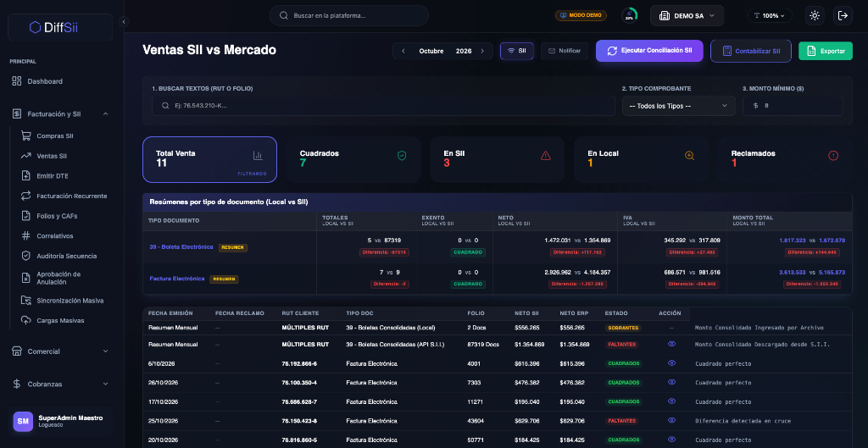Go to the previous month arrow

tap(403, 51)
